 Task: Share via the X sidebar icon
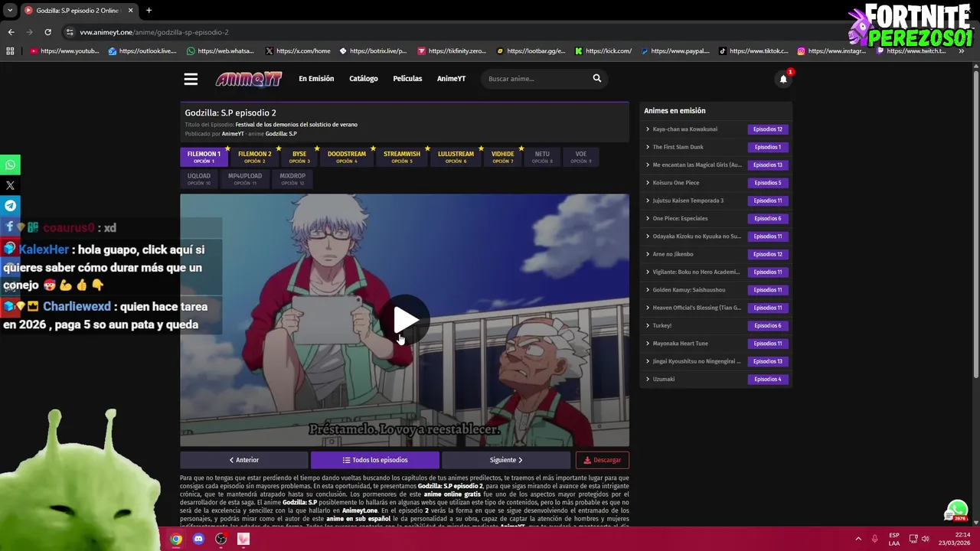pyautogui.click(x=10, y=185)
